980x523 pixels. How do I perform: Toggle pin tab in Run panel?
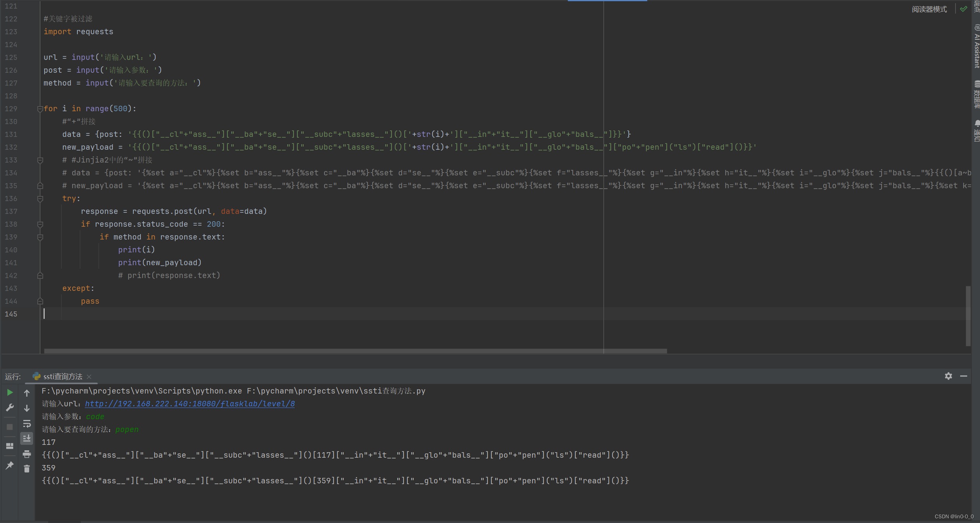pos(10,465)
